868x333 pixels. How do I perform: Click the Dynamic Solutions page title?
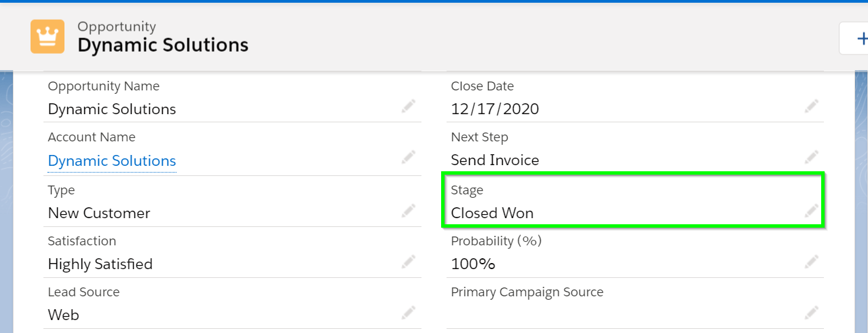point(163,46)
